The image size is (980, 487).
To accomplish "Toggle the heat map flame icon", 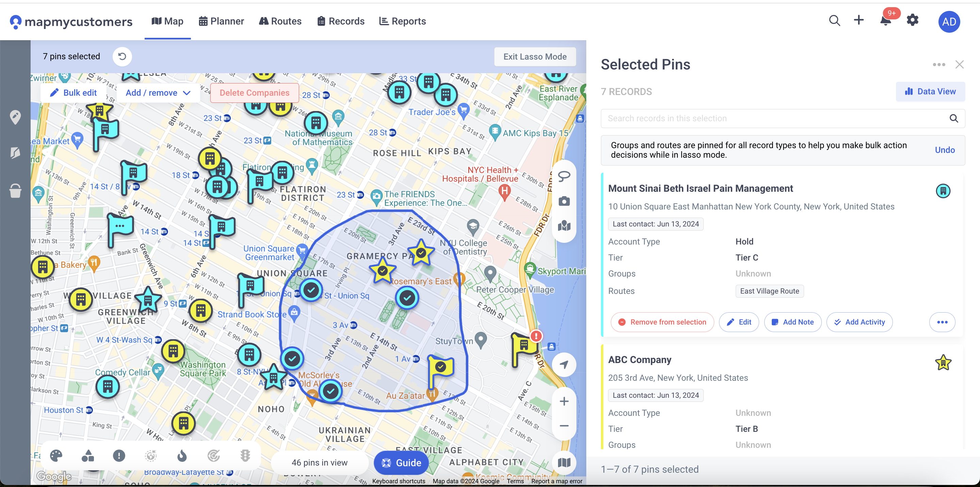I will (x=182, y=456).
